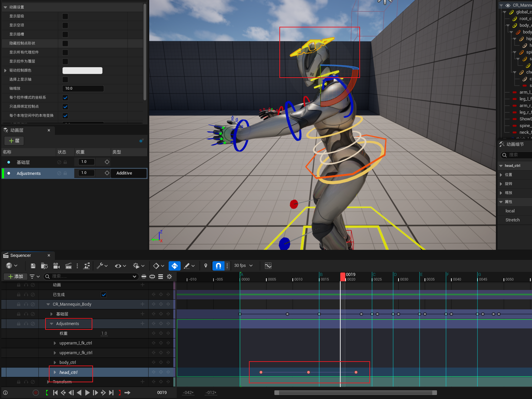Expand upperarm_l_fk_ctrl track
This screenshot has height=399, width=532.
(55, 343)
